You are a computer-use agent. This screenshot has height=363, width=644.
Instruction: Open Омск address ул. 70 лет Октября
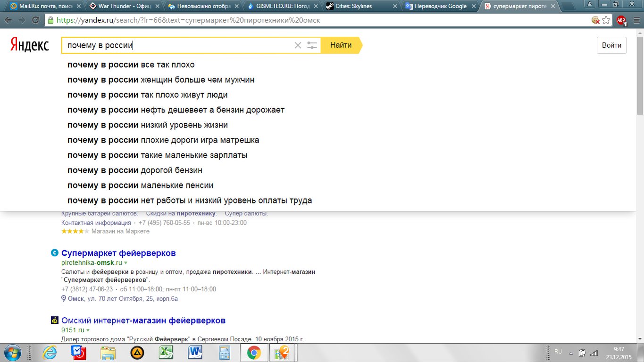(123, 299)
